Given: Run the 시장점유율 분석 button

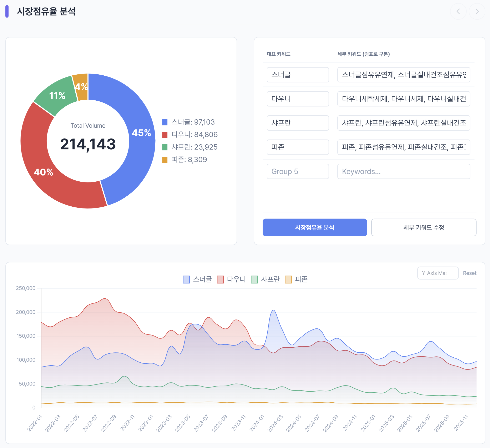Looking at the screenshot, I should [x=314, y=227].
